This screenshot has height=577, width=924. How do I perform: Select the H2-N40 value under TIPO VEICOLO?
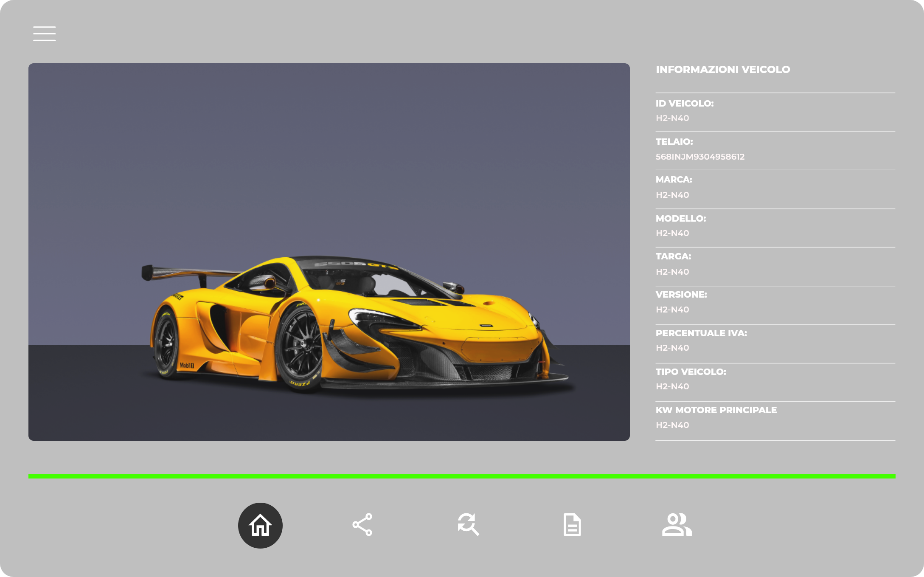[672, 386]
